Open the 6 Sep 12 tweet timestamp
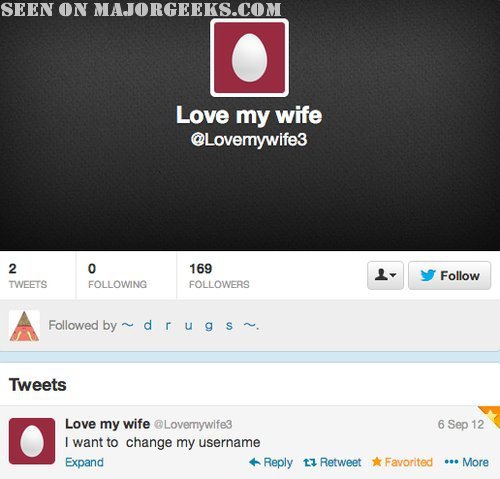 [461, 425]
